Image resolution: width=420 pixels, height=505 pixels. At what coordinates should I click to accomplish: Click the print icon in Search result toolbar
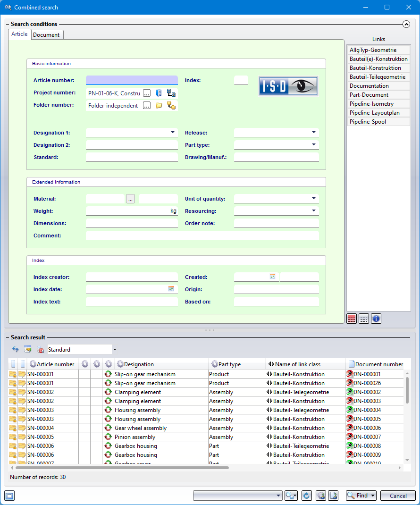tap(40, 349)
